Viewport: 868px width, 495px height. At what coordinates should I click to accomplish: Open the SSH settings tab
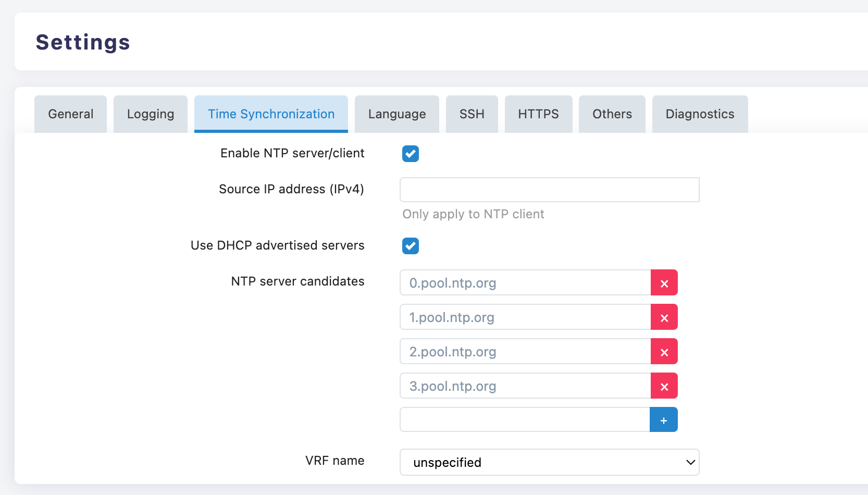[472, 114]
